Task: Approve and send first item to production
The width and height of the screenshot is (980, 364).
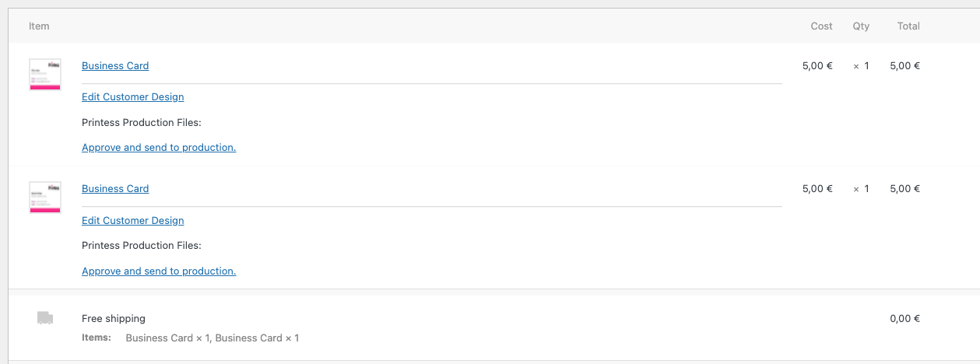Action: [159, 148]
